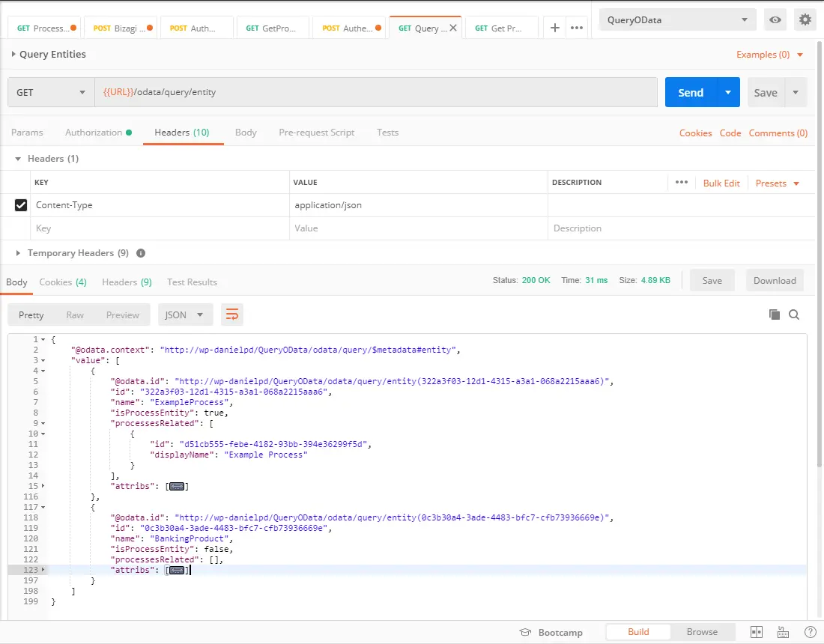Open the Pre-request Script tab
The image size is (824, 644).
(316, 133)
